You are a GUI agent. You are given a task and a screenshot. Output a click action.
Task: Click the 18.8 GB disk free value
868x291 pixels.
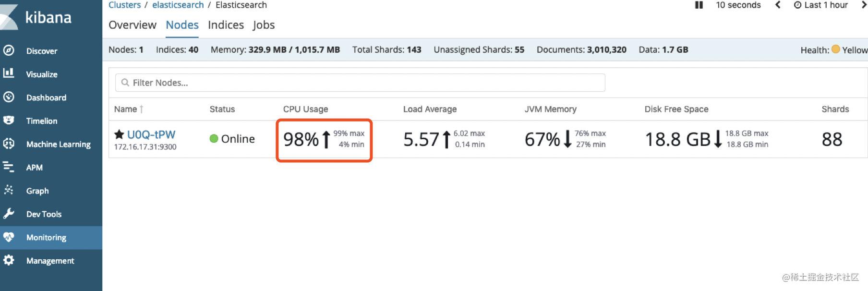(678, 140)
